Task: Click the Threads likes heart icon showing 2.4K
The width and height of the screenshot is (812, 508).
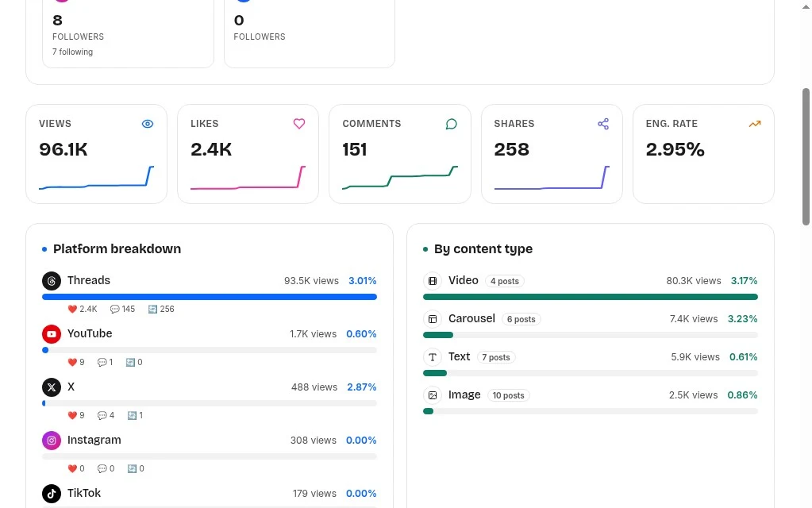Action: tap(72, 309)
